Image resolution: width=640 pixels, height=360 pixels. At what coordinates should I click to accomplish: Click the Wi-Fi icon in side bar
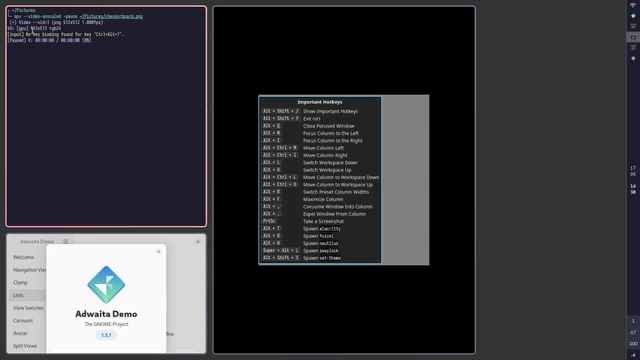pyautogui.click(x=633, y=5)
